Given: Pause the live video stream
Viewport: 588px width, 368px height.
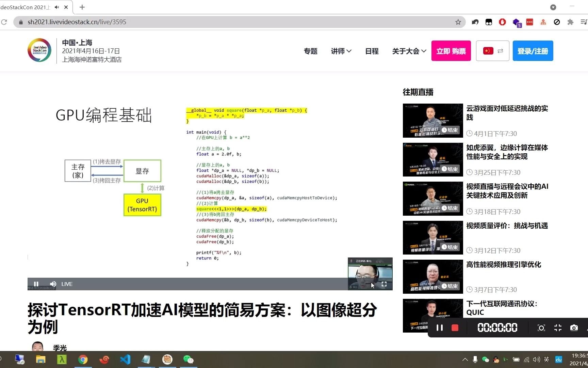Looking at the screenshot, I should coord(36,284).
